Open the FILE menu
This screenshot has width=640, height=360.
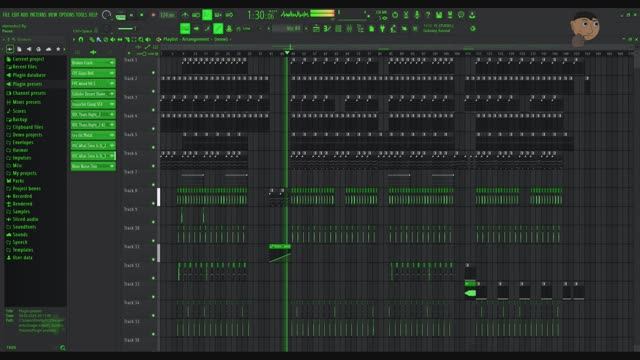6,15
